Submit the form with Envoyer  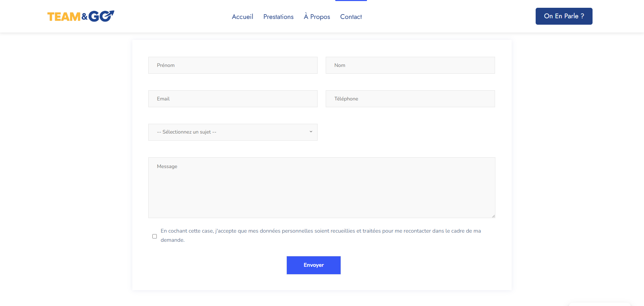[314, 265]
